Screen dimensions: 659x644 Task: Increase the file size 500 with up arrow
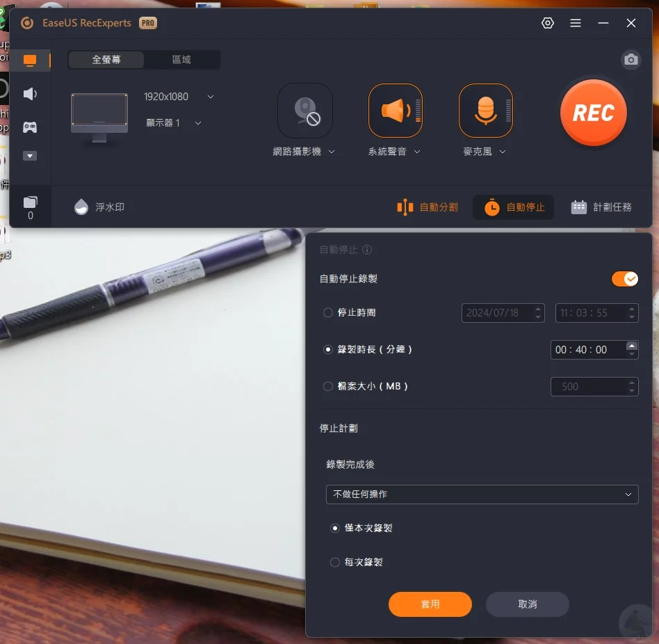click(632, 383)
